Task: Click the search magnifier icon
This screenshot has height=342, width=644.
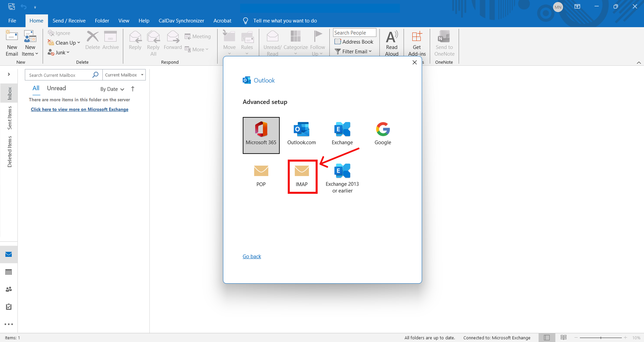Action: tap(96, 75)
